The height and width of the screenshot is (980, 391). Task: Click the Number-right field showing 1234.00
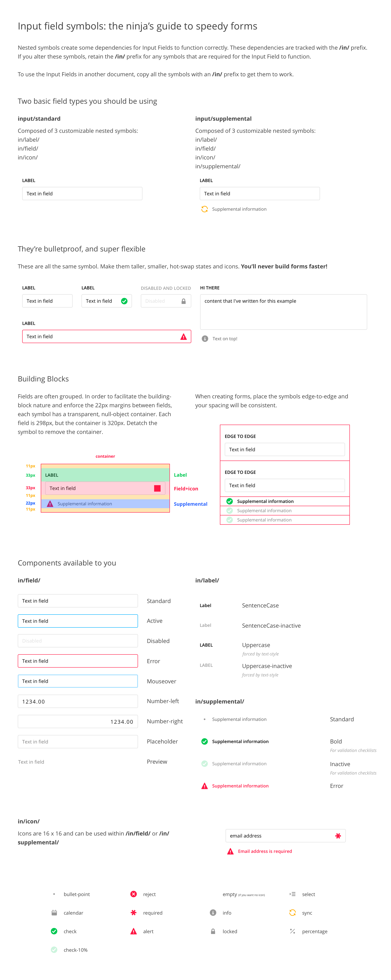click(78, 722)
